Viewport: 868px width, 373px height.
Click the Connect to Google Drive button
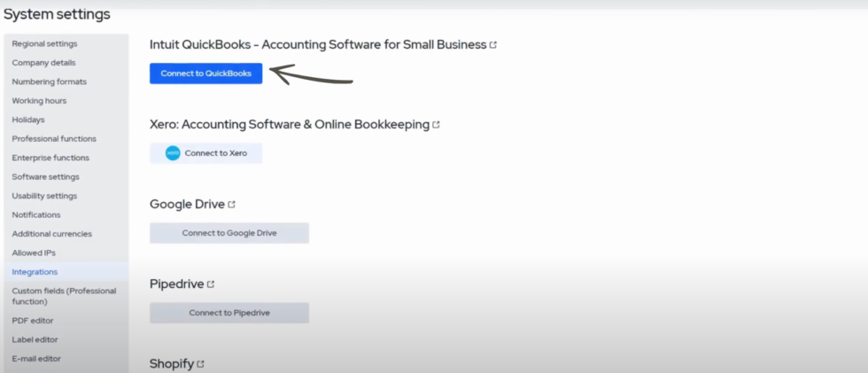pos(229,233)
